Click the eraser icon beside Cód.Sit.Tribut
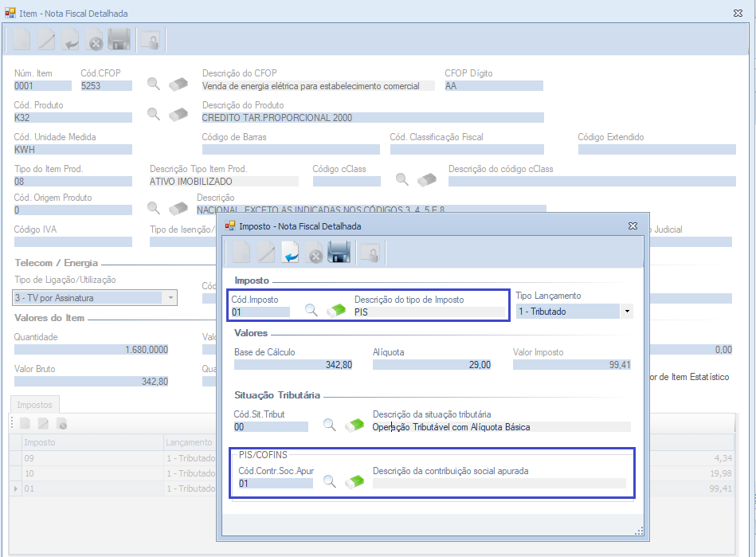 [x=354, y=425]
